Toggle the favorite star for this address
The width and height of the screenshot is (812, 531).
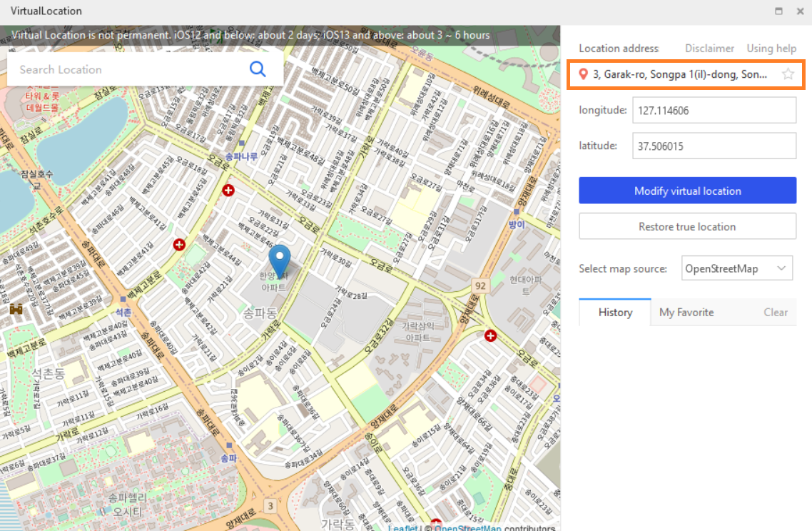[788, 74]
